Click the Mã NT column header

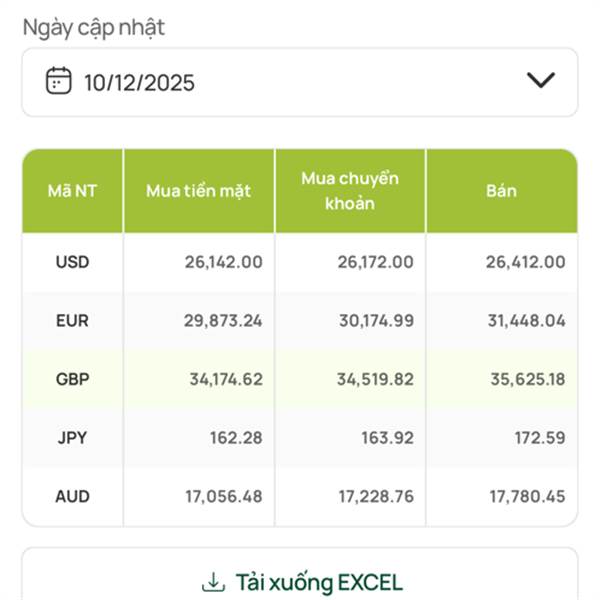pyautogui.click(x=72, y=191)
